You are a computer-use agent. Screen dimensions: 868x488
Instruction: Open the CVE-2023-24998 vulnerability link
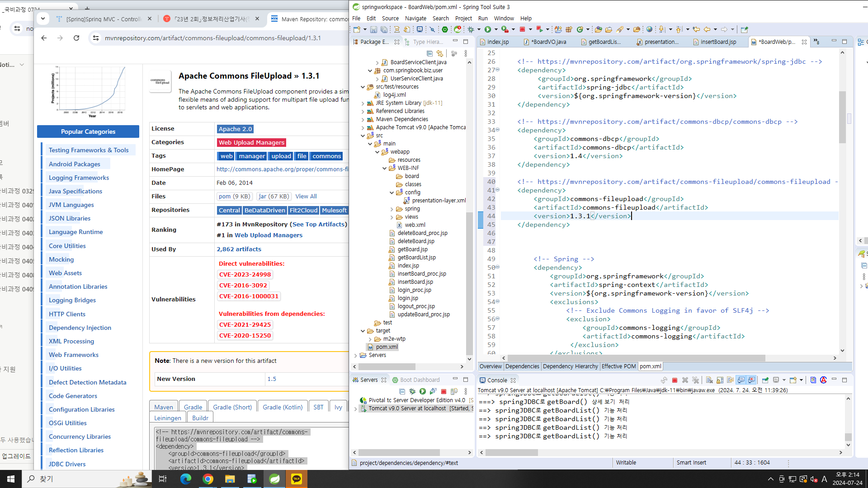pos(245,274)
